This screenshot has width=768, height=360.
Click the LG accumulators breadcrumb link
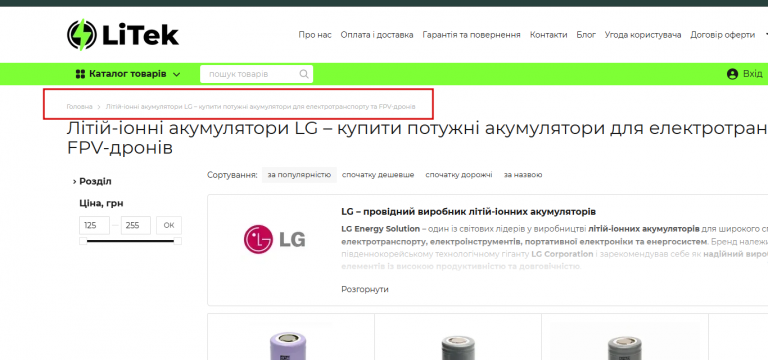261,106
